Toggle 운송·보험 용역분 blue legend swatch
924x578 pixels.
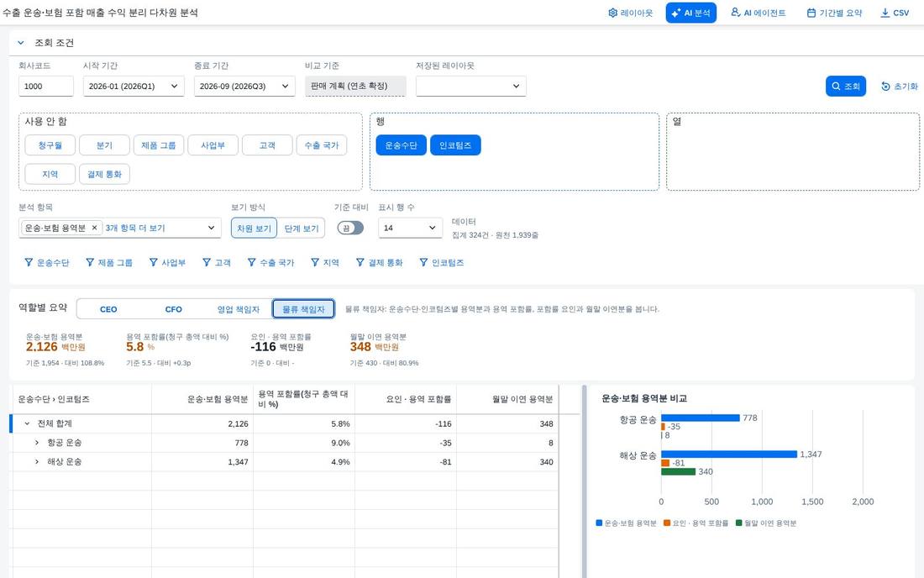tap(599, 523)
